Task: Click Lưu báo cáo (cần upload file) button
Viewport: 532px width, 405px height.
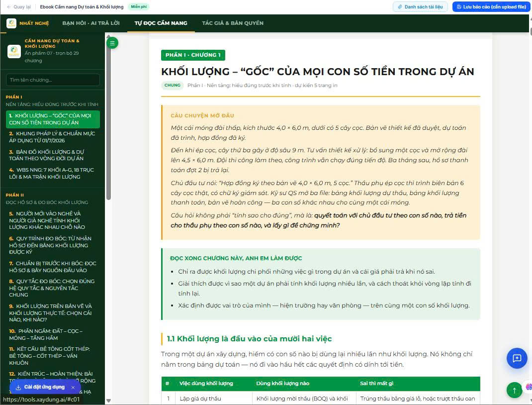Action: point(491,7)
